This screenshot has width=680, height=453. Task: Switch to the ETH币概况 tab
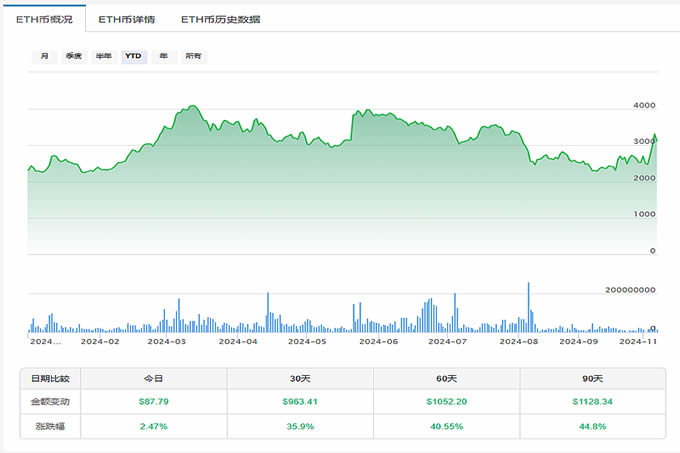[43, 19]
